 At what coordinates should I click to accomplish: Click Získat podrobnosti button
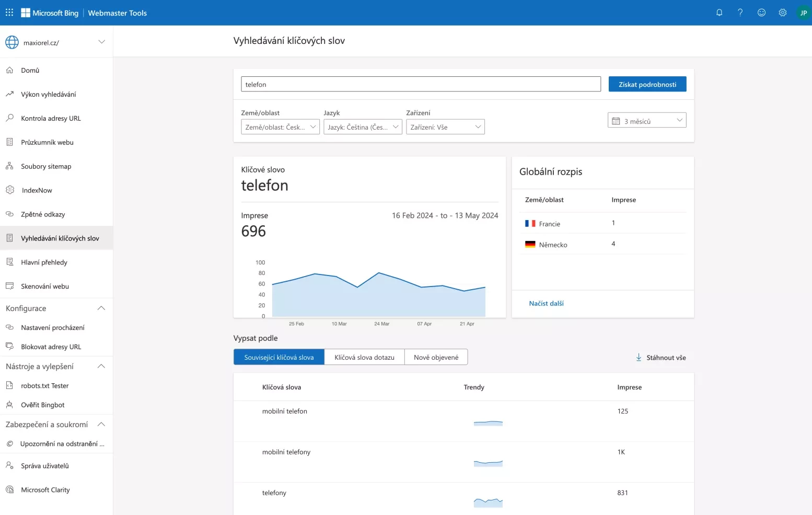pyautogui.click(x=647, y=84)
